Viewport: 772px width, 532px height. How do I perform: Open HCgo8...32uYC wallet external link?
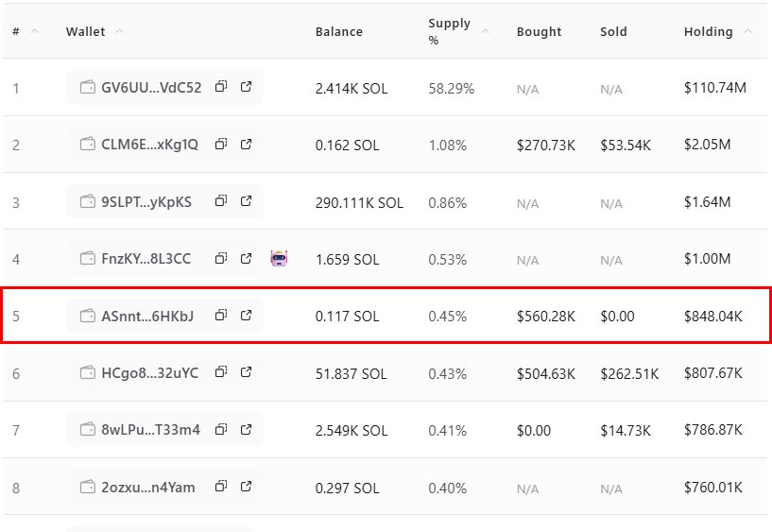(247, 372)
